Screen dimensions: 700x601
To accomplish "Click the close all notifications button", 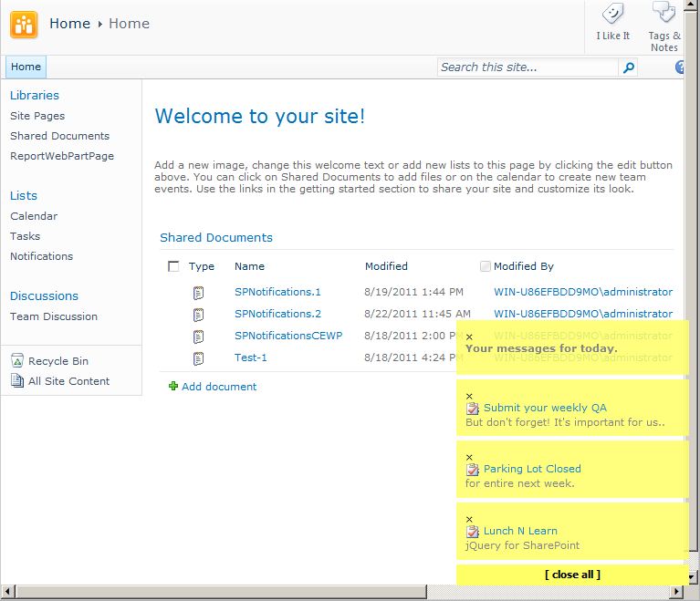I will click(572, 575).
